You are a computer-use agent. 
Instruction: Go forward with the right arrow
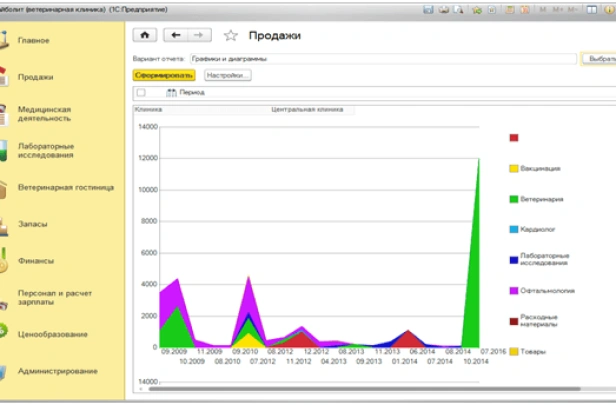pos(198,34)
